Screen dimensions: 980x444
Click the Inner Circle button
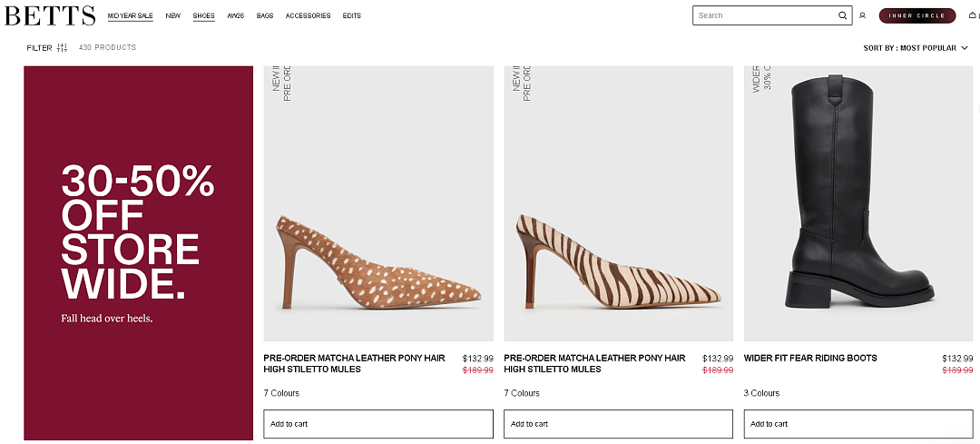point(917,15)
